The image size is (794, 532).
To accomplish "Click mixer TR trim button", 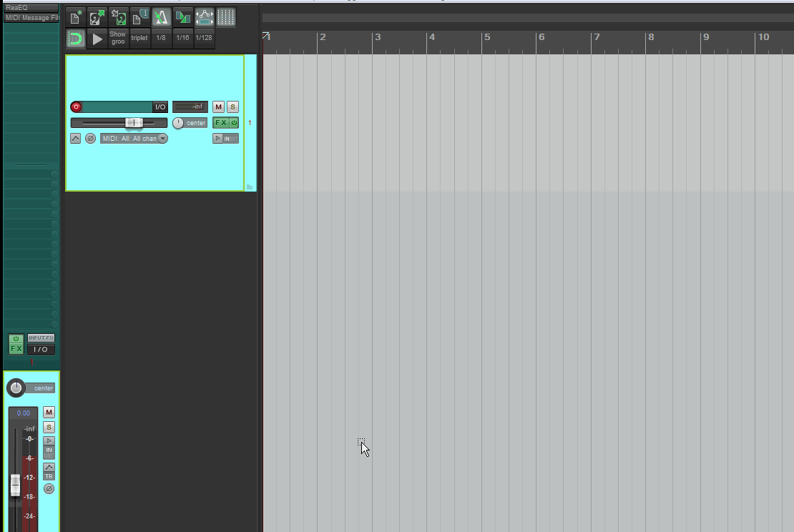I will 49,476.
